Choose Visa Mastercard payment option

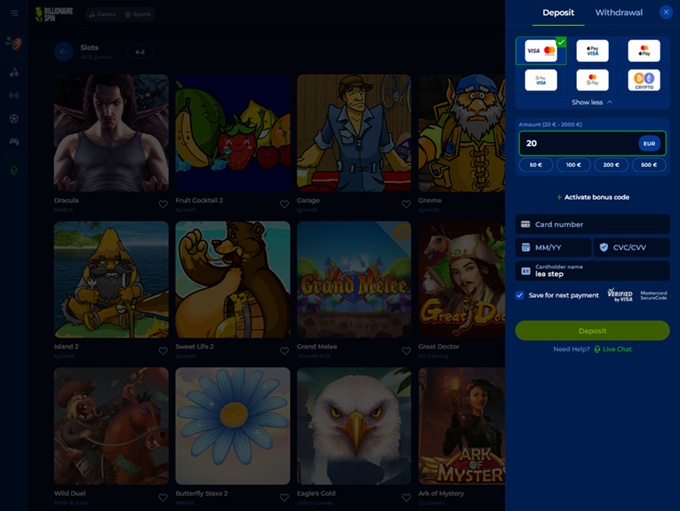(x=540, y=51)
